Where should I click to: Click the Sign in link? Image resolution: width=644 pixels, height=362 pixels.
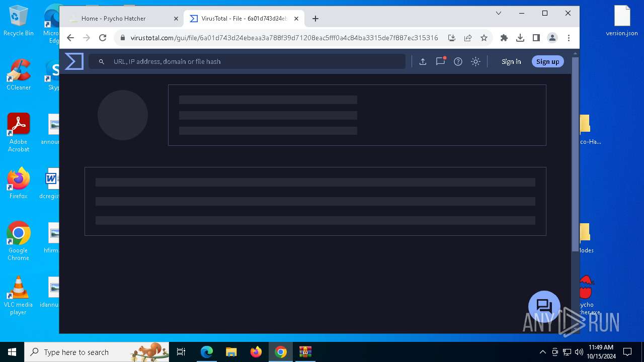click(x=511, y=61)
